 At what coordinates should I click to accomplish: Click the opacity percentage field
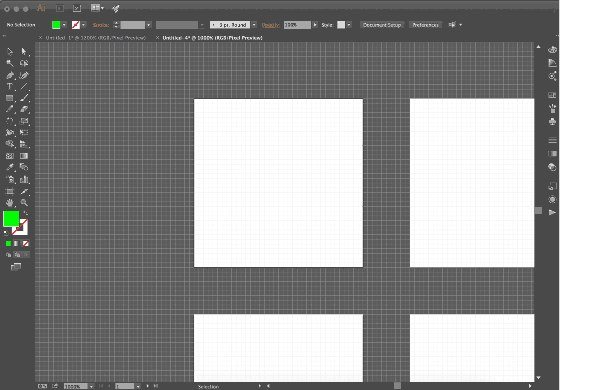297,25
